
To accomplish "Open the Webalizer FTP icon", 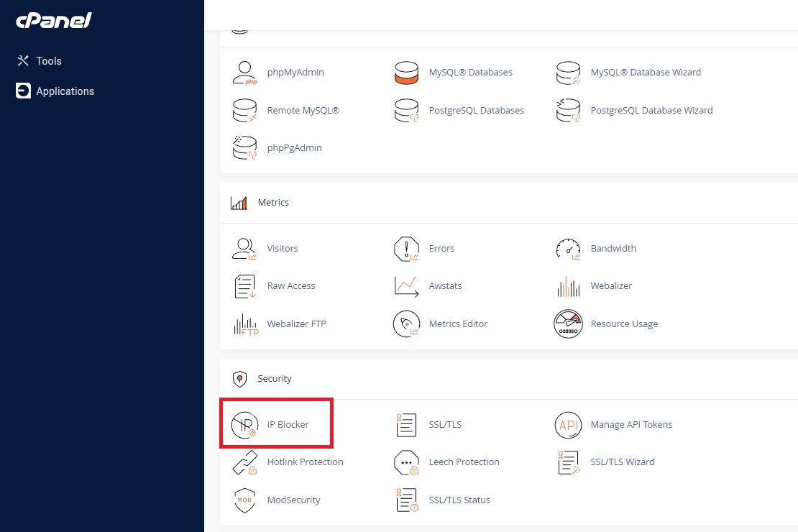I will (246, 324).
